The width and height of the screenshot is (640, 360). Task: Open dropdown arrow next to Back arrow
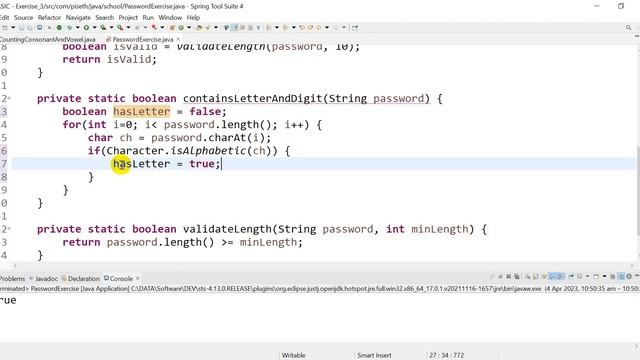[327, 28]
